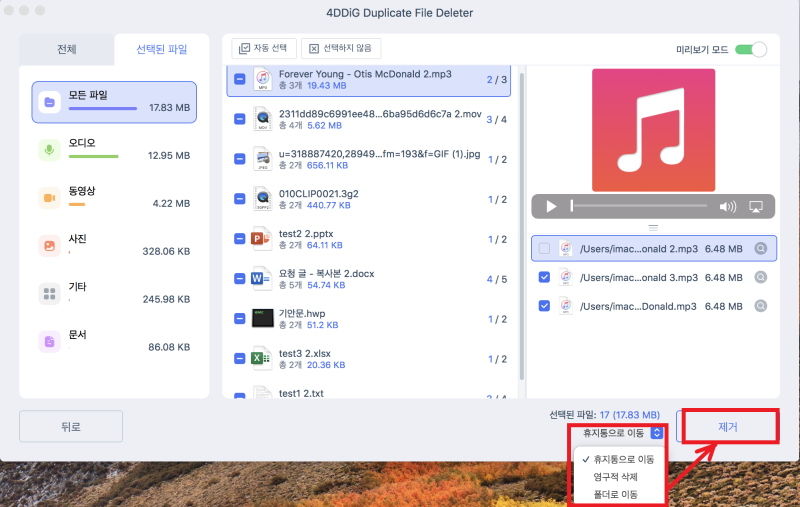Click the file list vertical scrollbar
The height and width of the screenshot is (507, 800).
pos(521,227)
